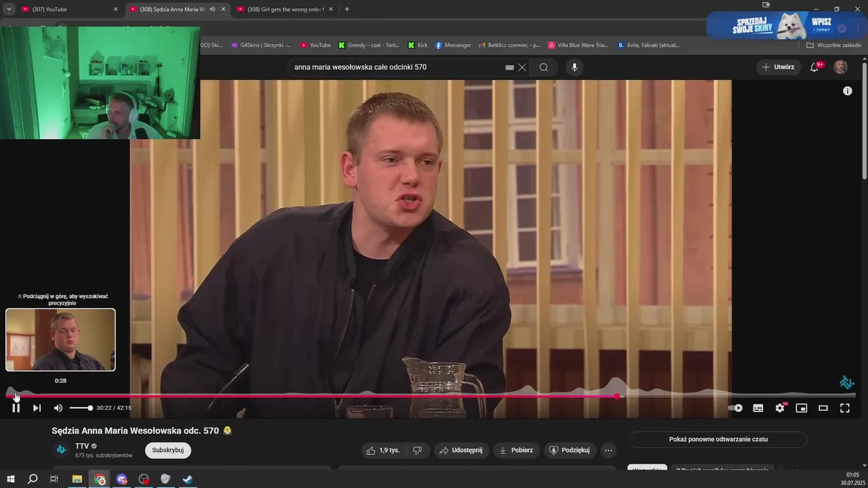Image resolution: width=868 pixels, height=488 pixels.
Task: Open the video info card icon
Action: tap(848, 91)
